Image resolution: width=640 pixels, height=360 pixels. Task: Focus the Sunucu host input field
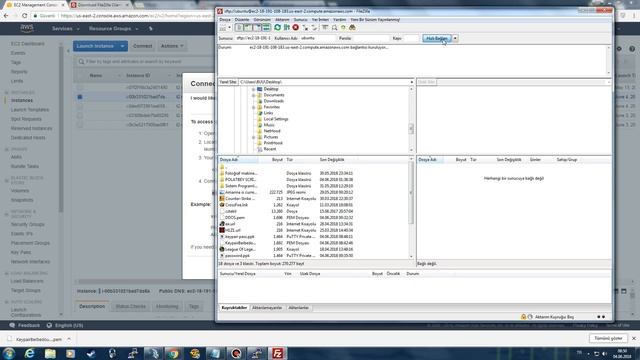click(253, 38)
